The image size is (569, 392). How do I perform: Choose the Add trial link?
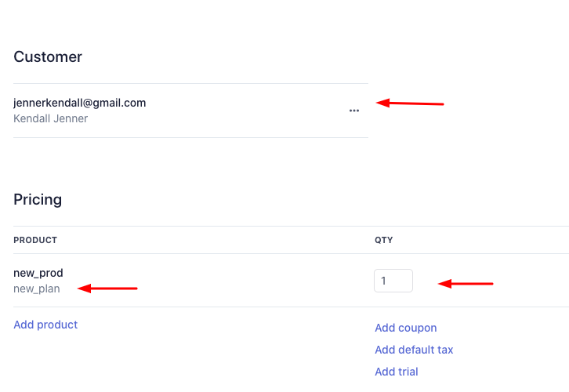click(x=396, y=372)
